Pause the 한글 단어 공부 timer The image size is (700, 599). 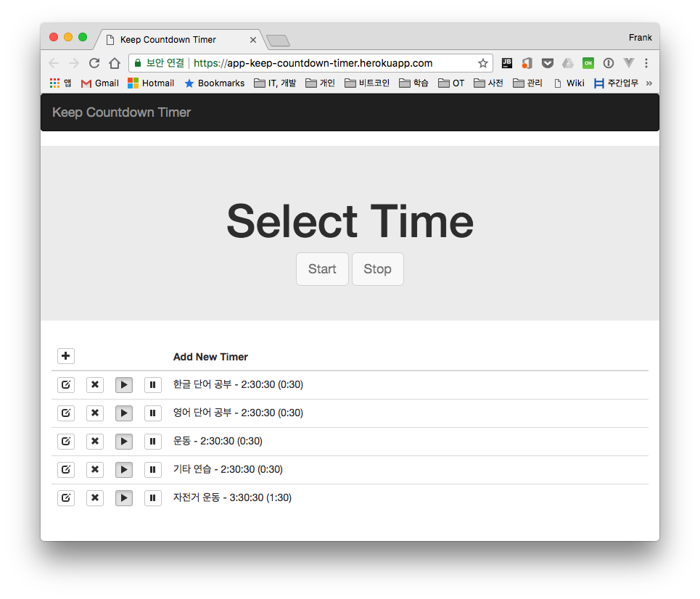point(152,384)
